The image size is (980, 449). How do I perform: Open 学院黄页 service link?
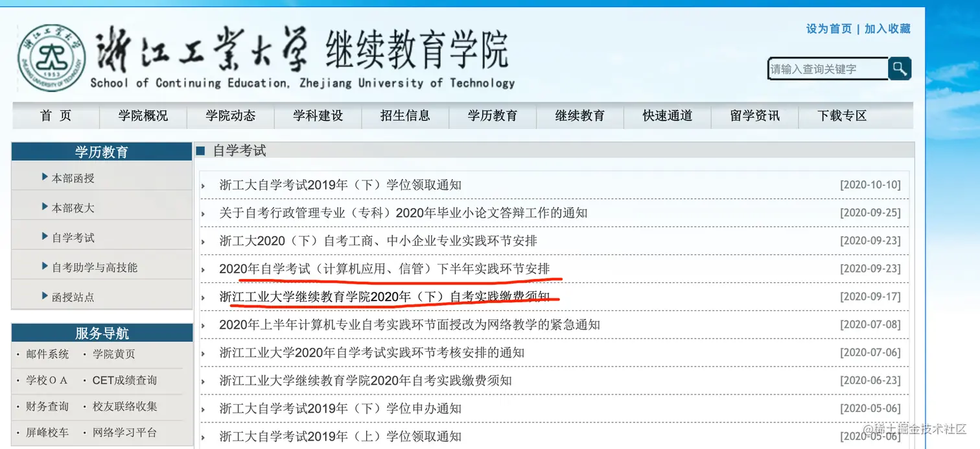pyautogui.click(x=114, y=354)
